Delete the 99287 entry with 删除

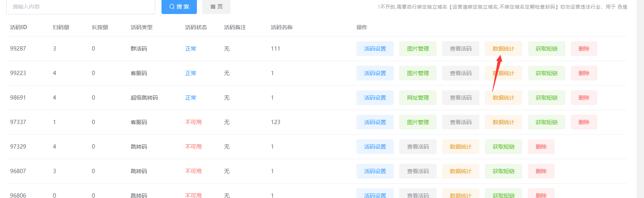pyautogui.click(x=584, y=49)
